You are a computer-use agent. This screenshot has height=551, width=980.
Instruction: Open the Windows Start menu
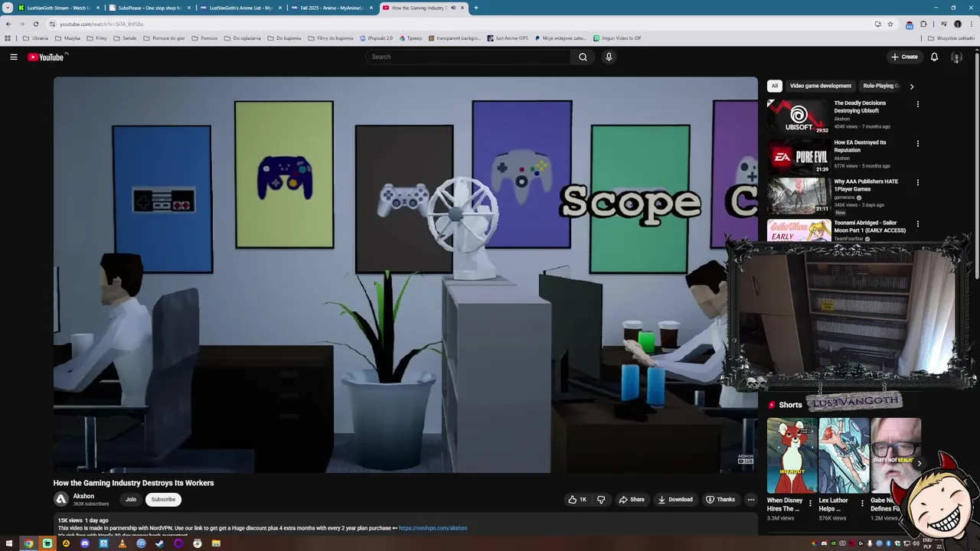click(x=9, y=543)
